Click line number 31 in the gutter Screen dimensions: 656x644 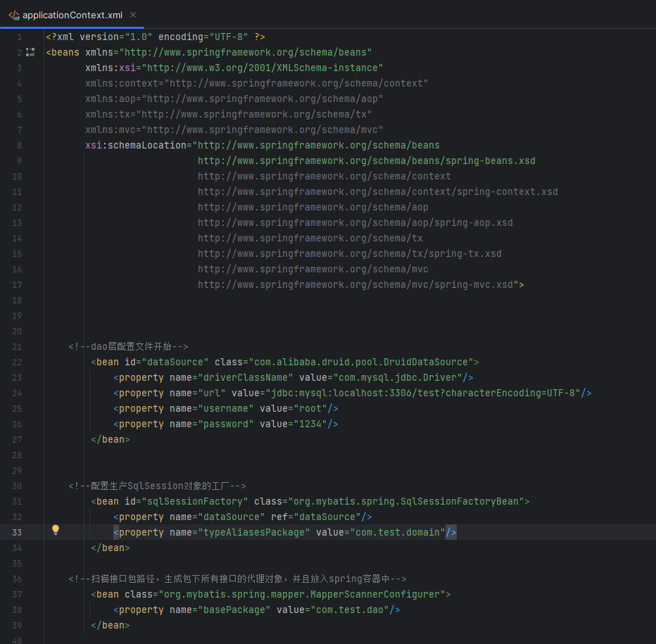click(17, 501)
